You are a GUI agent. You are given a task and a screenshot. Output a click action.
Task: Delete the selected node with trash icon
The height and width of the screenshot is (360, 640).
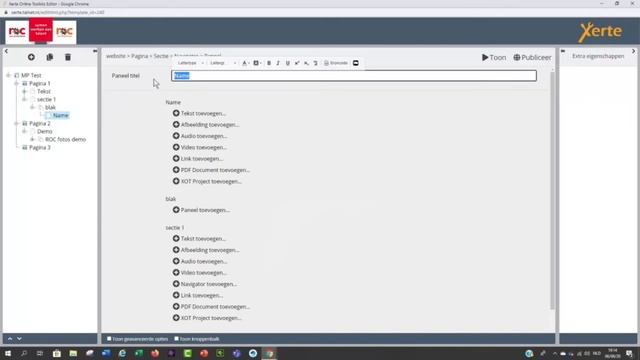point(68,57)
